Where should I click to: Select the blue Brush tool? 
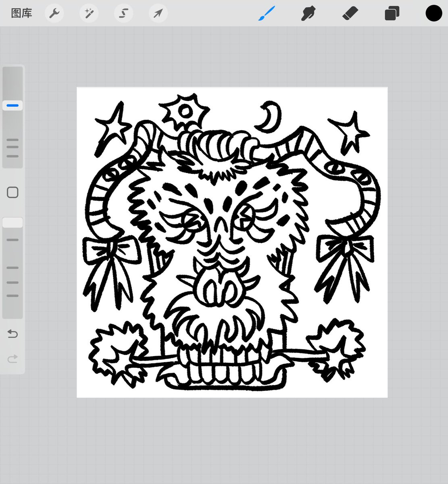[267, 13]
